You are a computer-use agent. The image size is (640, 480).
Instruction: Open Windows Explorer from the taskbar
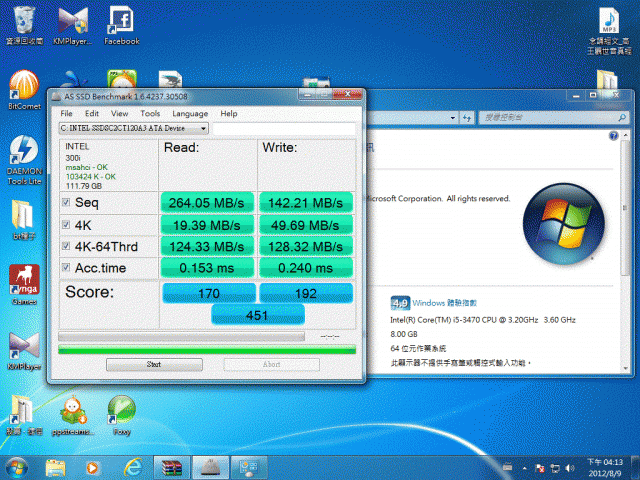click(56, 468)
